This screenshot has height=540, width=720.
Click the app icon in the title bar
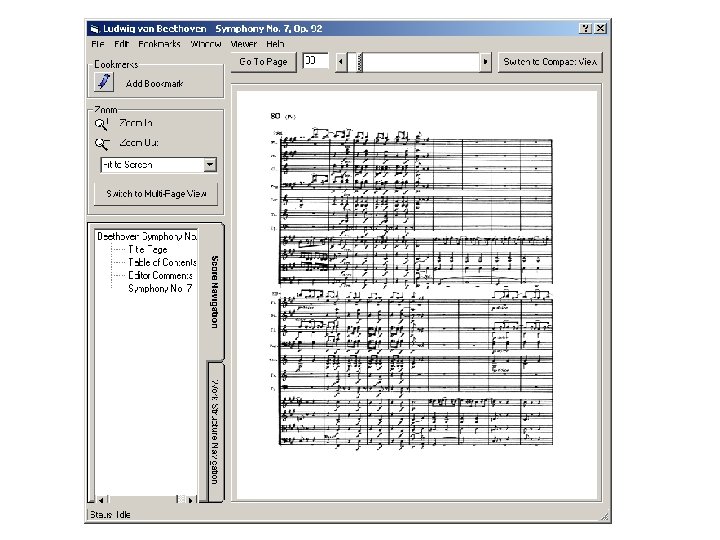[x=95, y=29]
